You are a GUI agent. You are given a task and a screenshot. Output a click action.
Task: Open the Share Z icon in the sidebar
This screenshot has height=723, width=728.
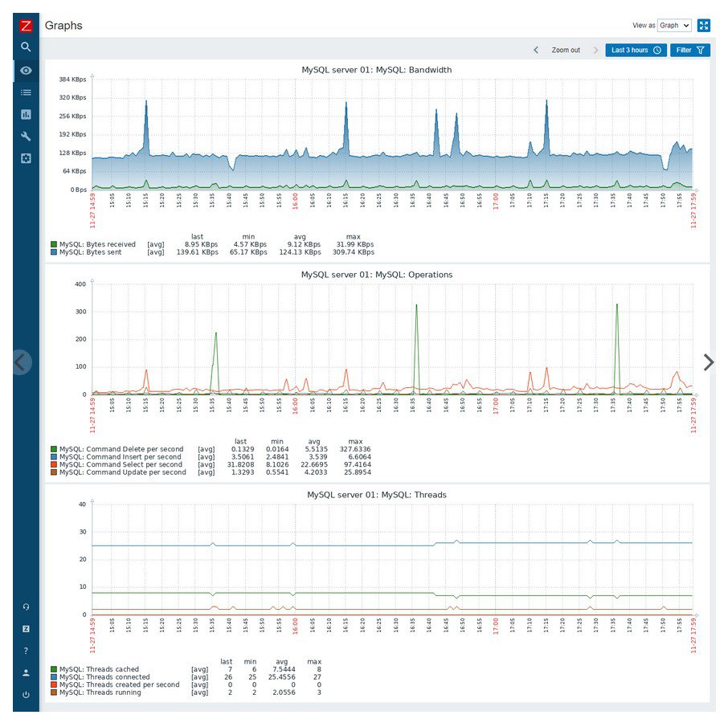coord(26,629)
